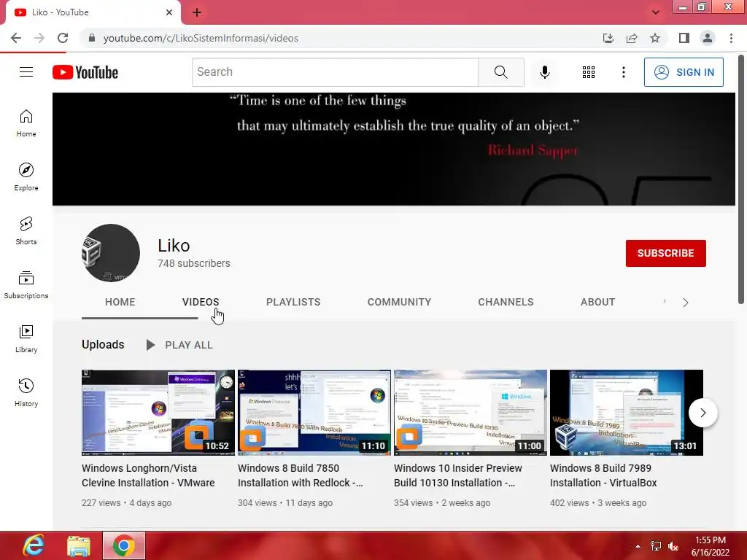
Task: Open Longhorn/Vista Clevine video thumbnail
Action: coord(158,413)
